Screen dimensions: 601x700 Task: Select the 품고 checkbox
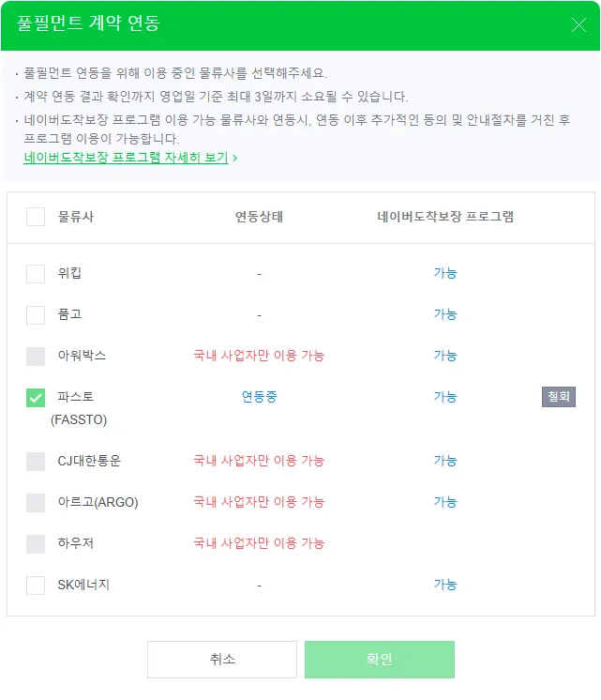tap(36, 314)
